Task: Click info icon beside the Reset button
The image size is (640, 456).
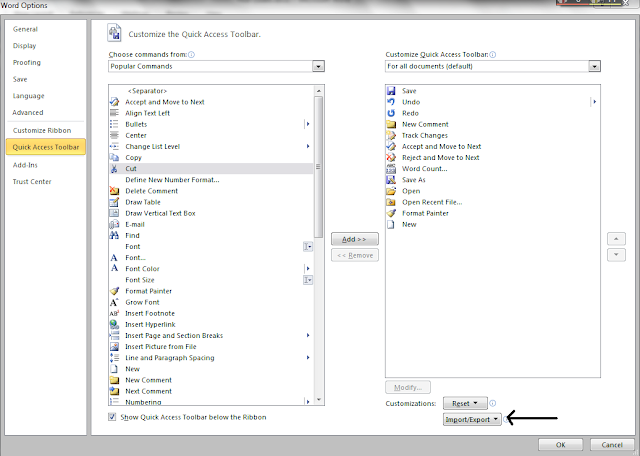Action: click(493, 403)
